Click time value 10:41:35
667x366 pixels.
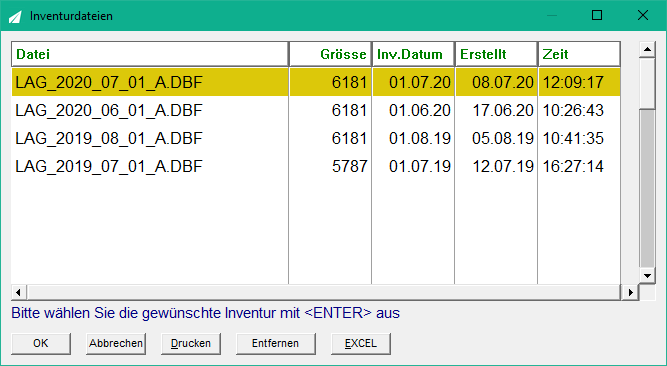573,138
